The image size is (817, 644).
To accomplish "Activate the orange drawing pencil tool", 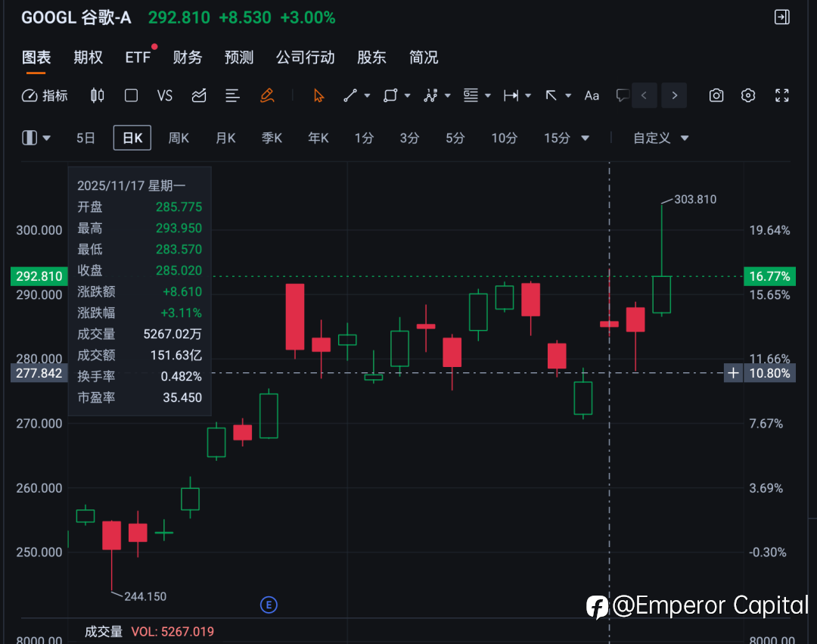I will point(267,95).
